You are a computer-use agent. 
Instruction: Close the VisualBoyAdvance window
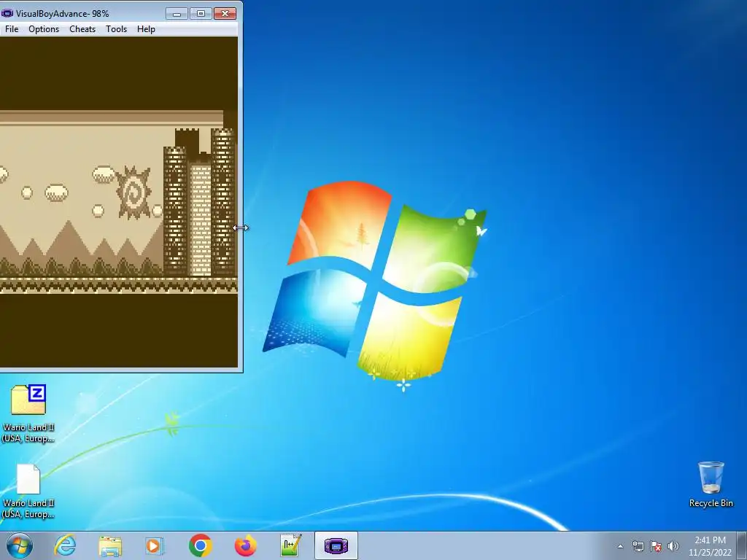(x=225, y=13)
